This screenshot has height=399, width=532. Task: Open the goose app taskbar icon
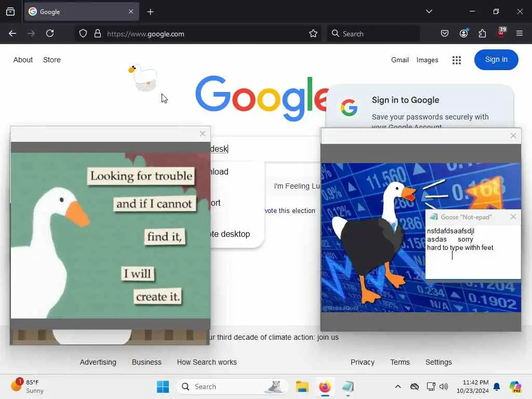[x=348, y=387]
